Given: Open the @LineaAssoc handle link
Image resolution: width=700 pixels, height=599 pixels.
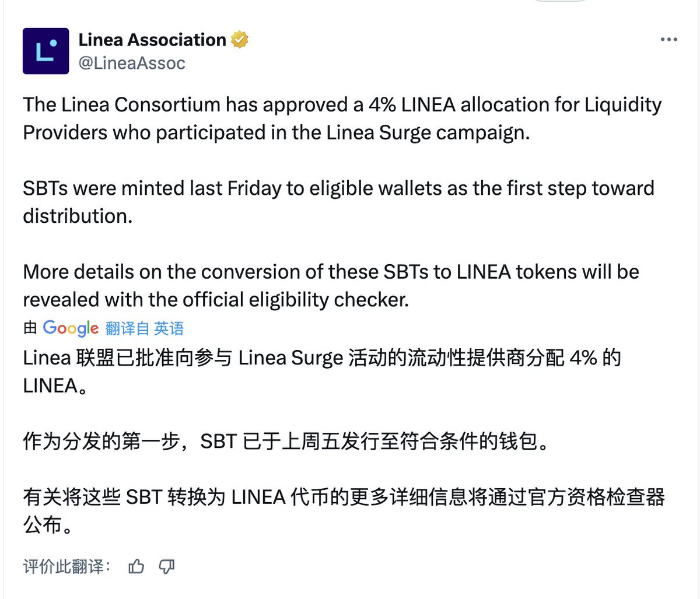Looking at the screenshot, I should coord(132,63).
